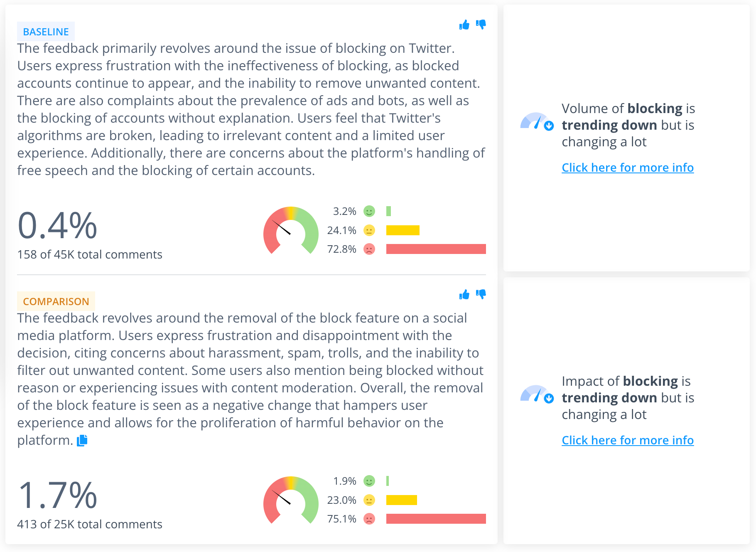Click the yellow neutral face at 24.1%
Viewport: 756px width, 552px height.
tap(369, 230)
